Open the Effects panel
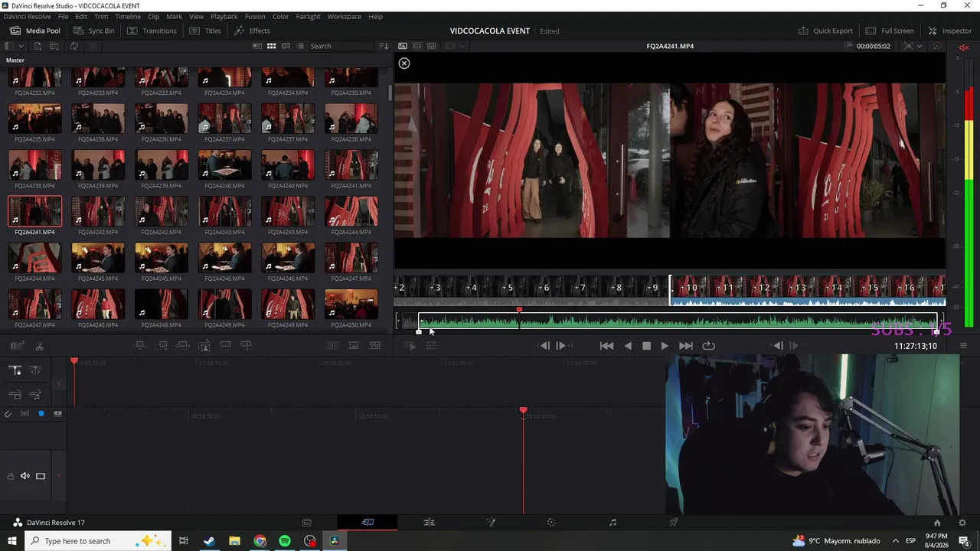The height and width of the screenshot is (551, 980). click(252, 31)
